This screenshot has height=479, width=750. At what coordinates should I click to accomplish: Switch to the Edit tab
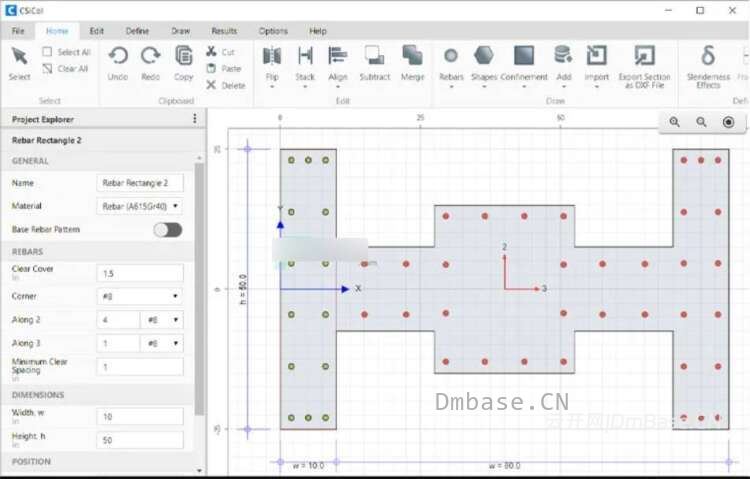(97, 31)
